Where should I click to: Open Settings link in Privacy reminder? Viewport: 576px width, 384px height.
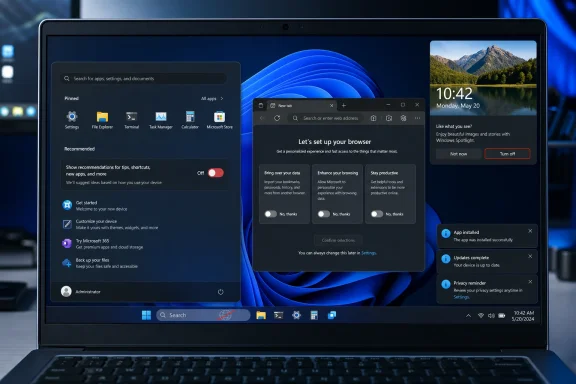point(461,297)
